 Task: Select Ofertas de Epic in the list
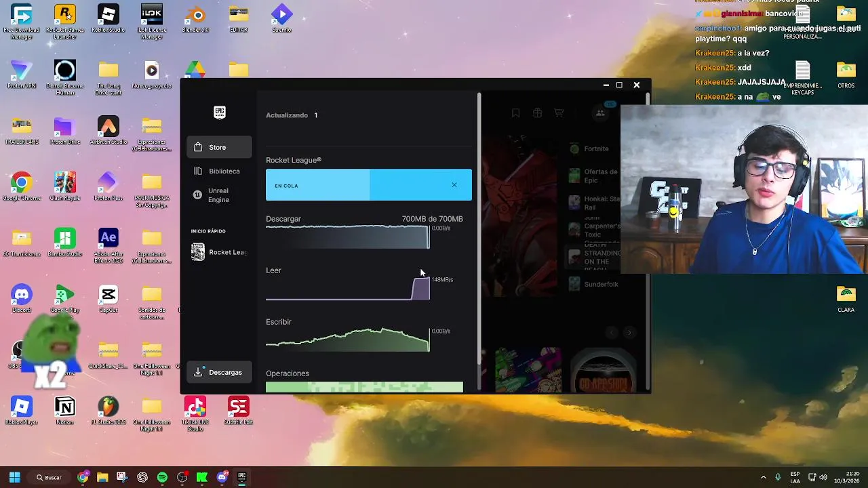pyautogui.click(x=593, y=176)
